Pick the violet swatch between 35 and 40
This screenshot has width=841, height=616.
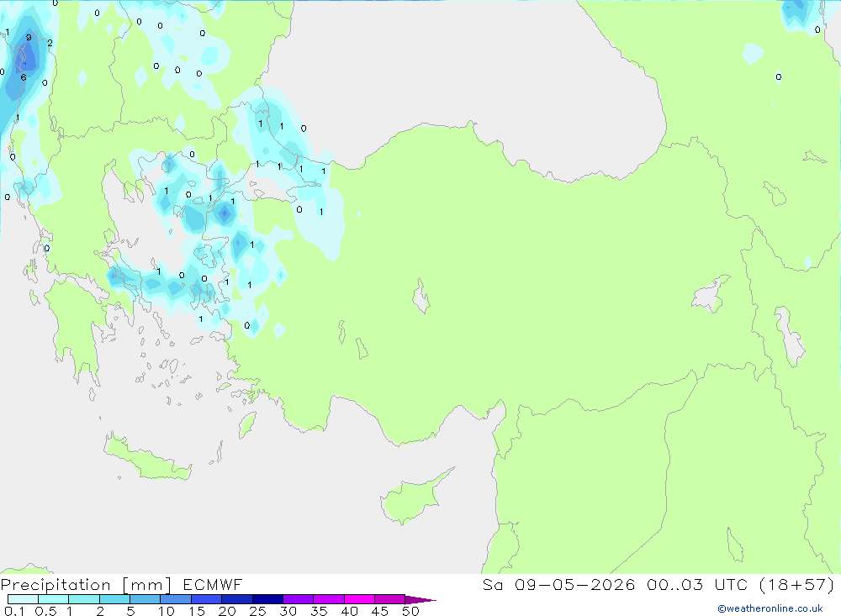point(328,599)
